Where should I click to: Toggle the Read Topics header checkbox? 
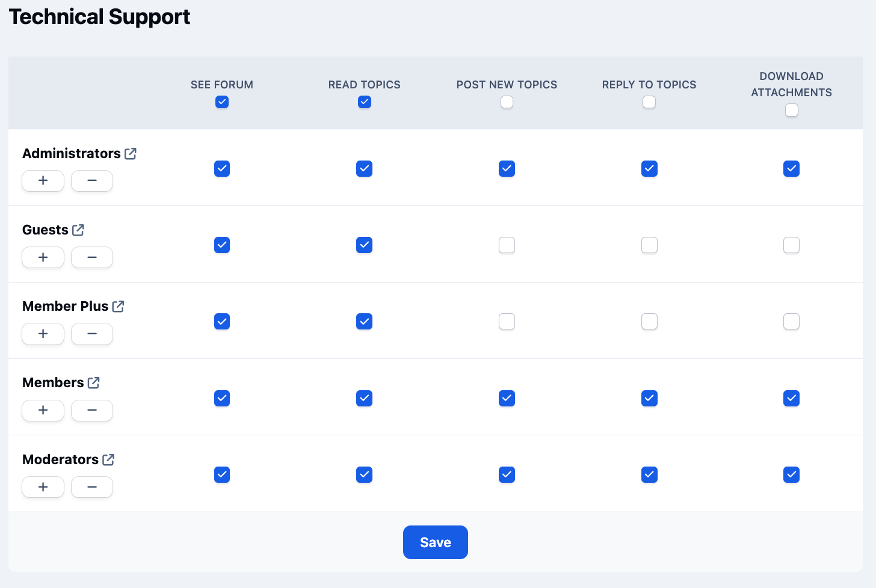coord(365,102)
